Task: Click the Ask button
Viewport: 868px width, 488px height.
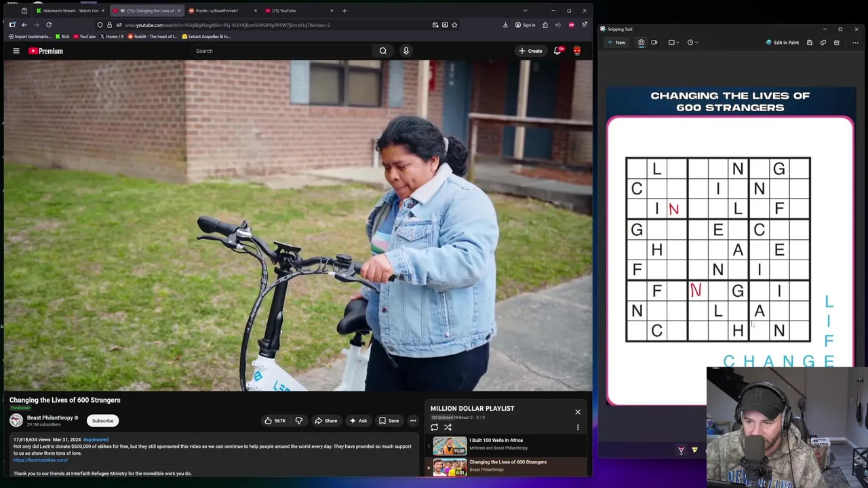Action: (x=358, y=421)
